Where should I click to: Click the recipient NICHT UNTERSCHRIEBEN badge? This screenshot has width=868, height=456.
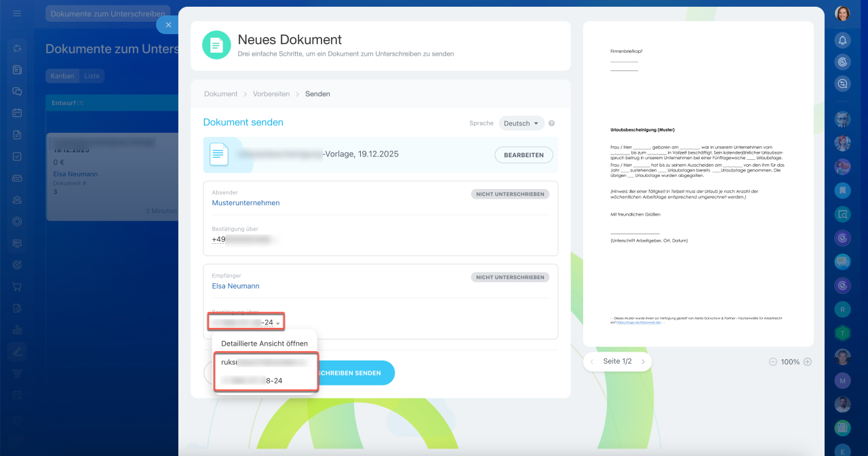pyautogui.click(x=510, y=277)
